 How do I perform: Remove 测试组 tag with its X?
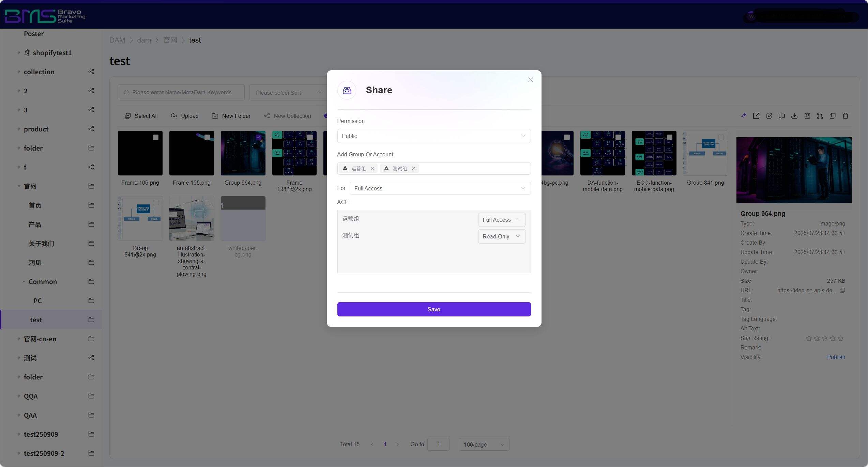pyautogui.click(x=414, y=168)
